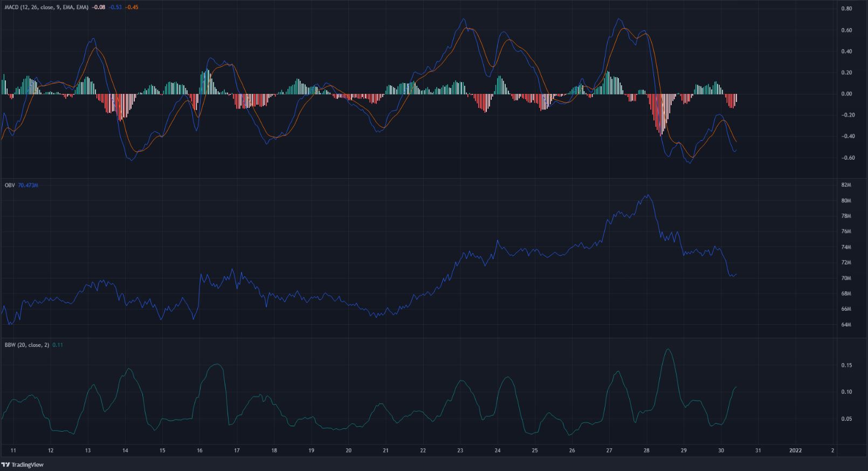Click the TradingView logo

(22, 465)
